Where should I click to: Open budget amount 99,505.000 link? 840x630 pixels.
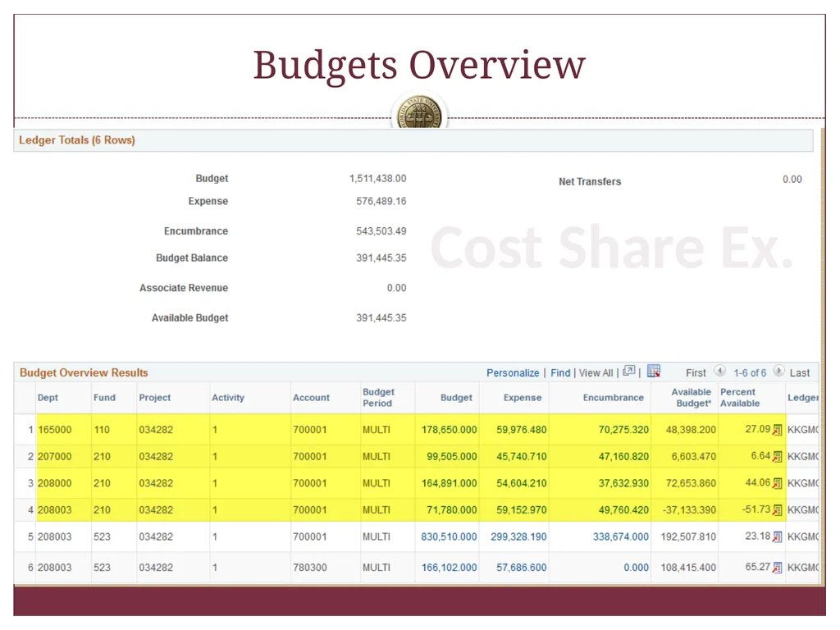[452, 456]
